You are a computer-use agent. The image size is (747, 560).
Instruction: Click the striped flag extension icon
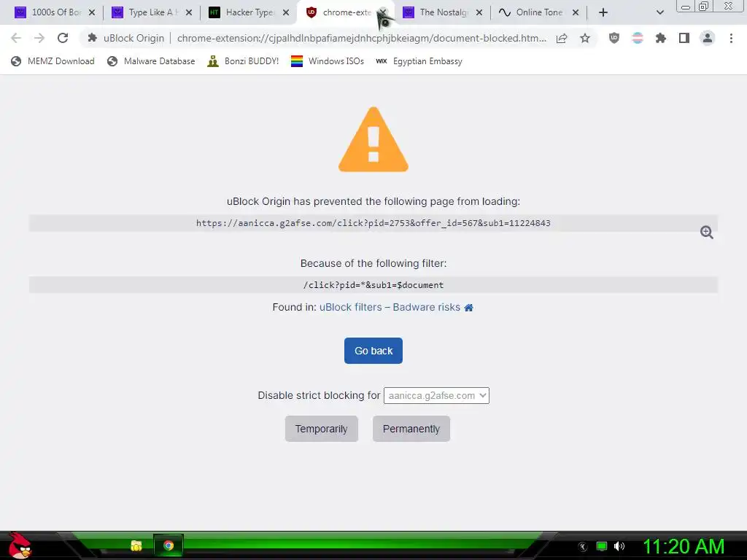[x=638, y=38]
